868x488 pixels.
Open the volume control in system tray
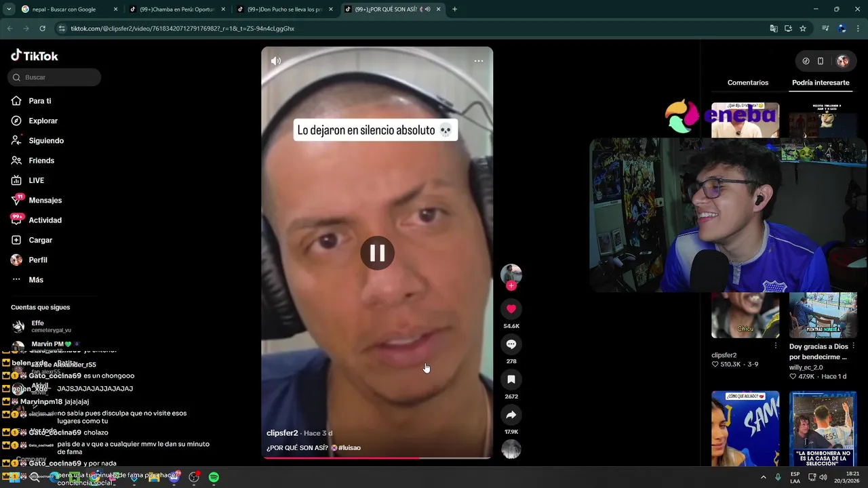click(823, 477)
